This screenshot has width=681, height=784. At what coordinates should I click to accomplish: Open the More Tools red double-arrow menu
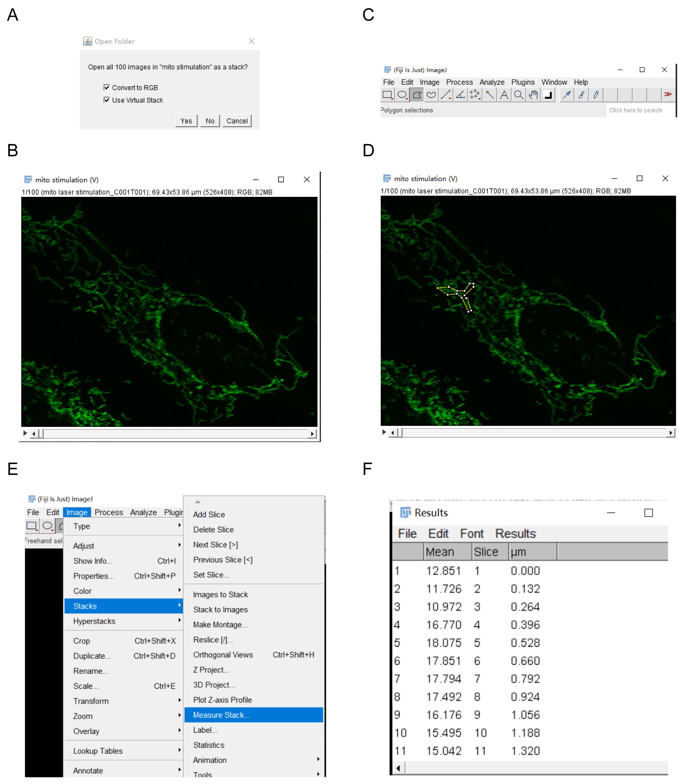click(668, 95)
